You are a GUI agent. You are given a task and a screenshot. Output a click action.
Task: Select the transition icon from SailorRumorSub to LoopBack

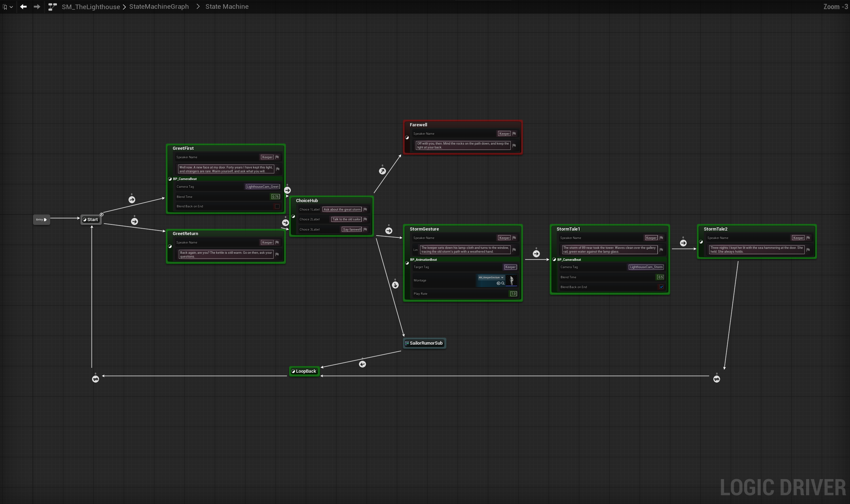point(362,364)
